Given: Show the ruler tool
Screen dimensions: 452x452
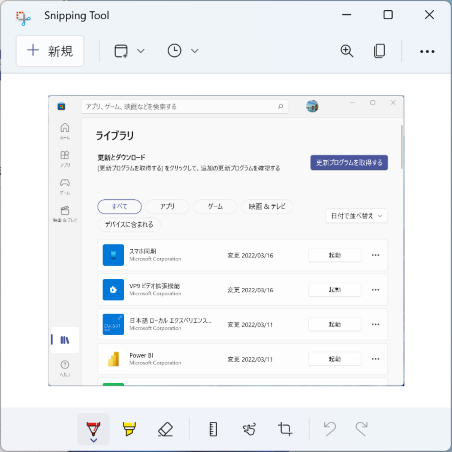Looking at the screenshot, I should click(213, 429).
